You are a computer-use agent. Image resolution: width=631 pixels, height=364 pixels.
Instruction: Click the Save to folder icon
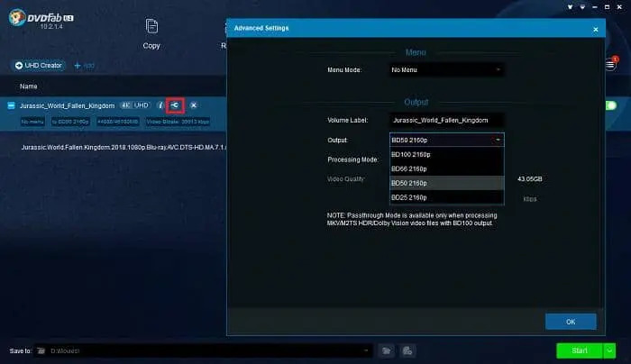(41, 351)
